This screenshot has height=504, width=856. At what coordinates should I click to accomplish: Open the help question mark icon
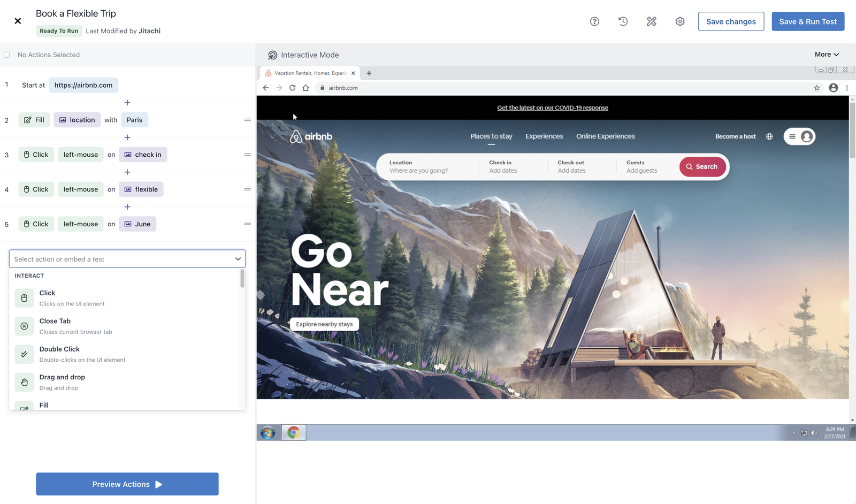(594, 21)
